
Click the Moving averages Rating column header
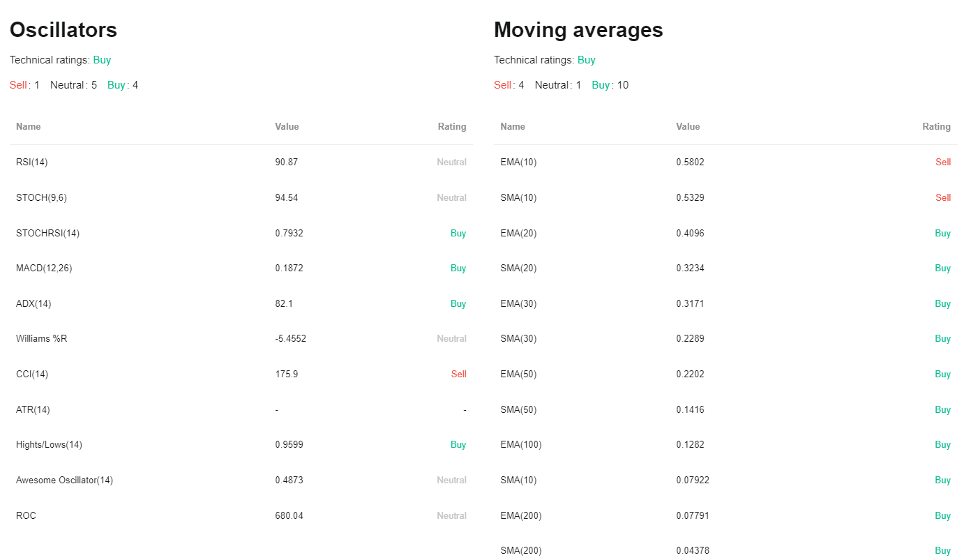point(936,127)
